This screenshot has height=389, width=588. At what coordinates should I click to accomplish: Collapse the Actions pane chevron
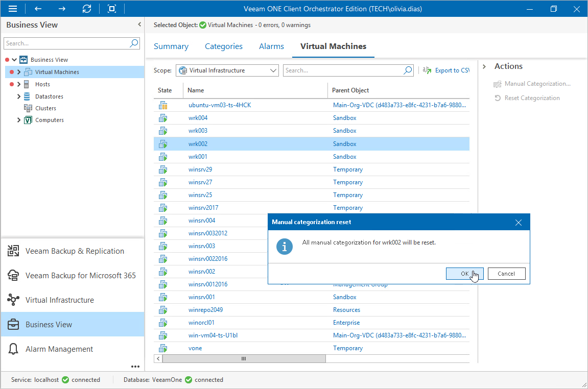[484, 66]
